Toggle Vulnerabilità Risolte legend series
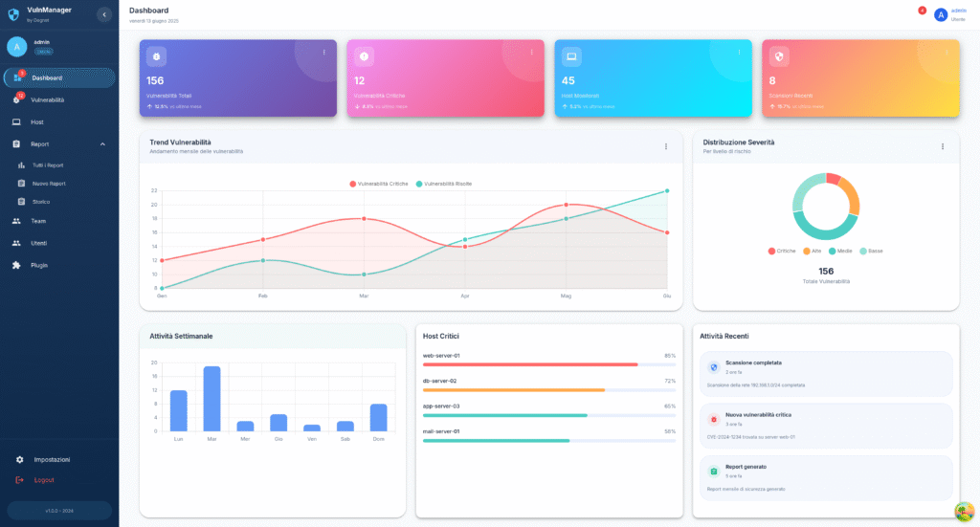Image resolution: width=980 pixels, height=527 pixels. (444, 184)
